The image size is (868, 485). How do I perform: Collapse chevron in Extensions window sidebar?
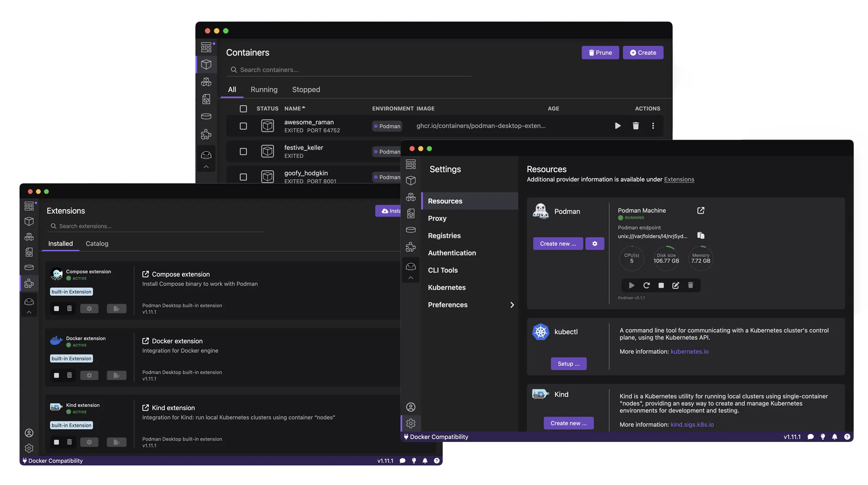(x=29, y=312)
